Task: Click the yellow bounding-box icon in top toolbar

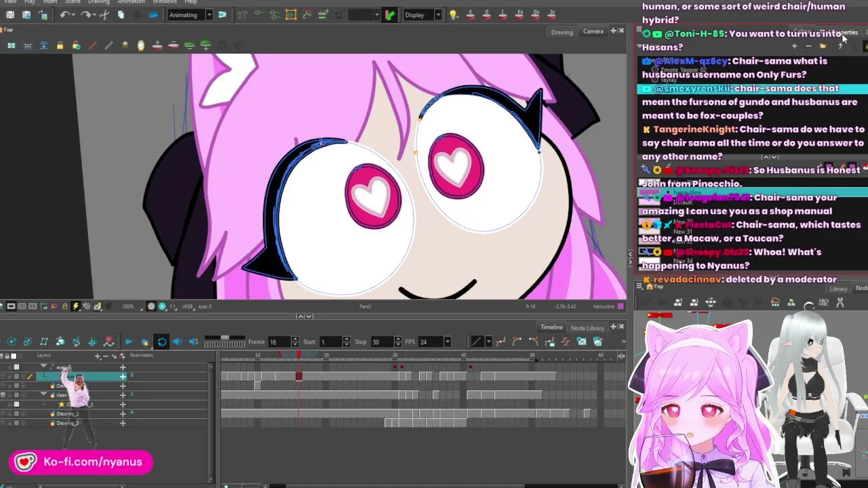Action: pos(291,15)
